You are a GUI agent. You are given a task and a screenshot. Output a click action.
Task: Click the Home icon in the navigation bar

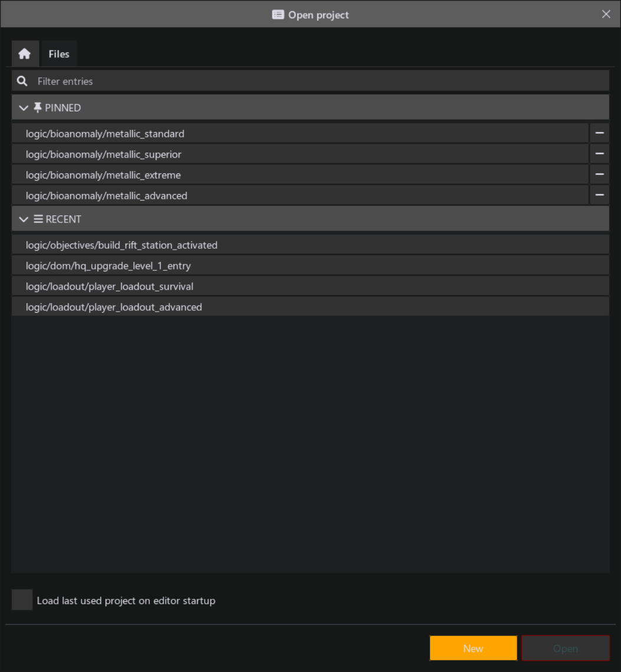(25, 53)
